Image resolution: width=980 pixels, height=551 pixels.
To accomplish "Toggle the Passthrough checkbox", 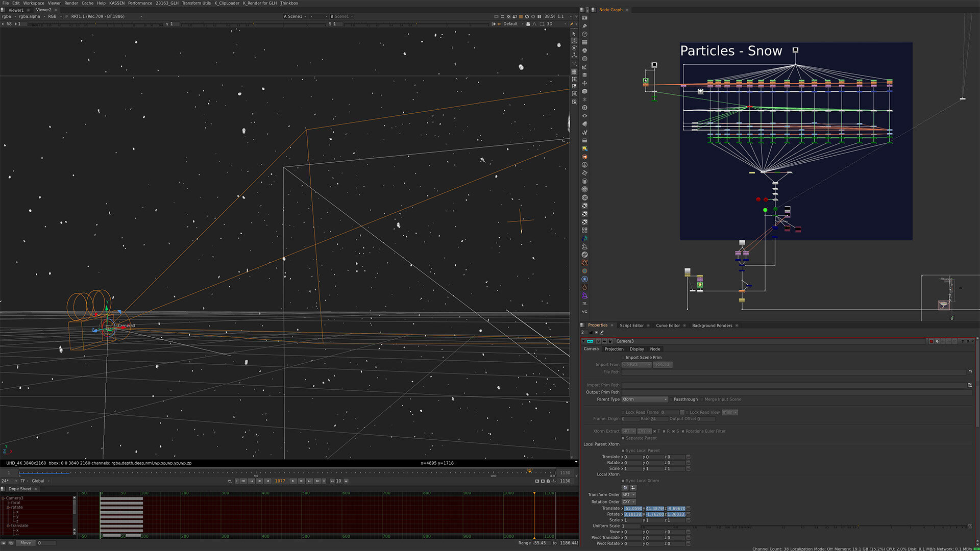I will [x=671, y=399].
